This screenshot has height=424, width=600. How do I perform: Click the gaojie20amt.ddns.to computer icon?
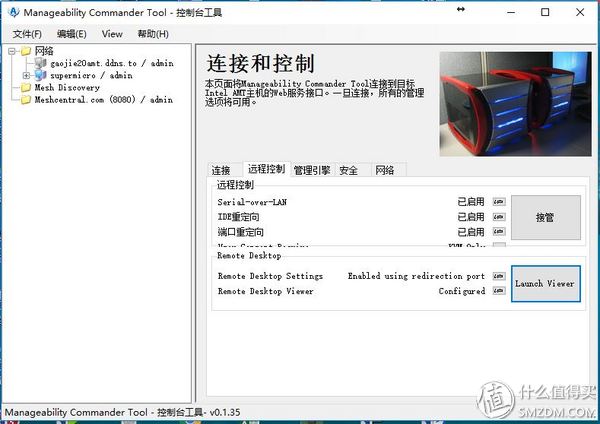point(40,63)
